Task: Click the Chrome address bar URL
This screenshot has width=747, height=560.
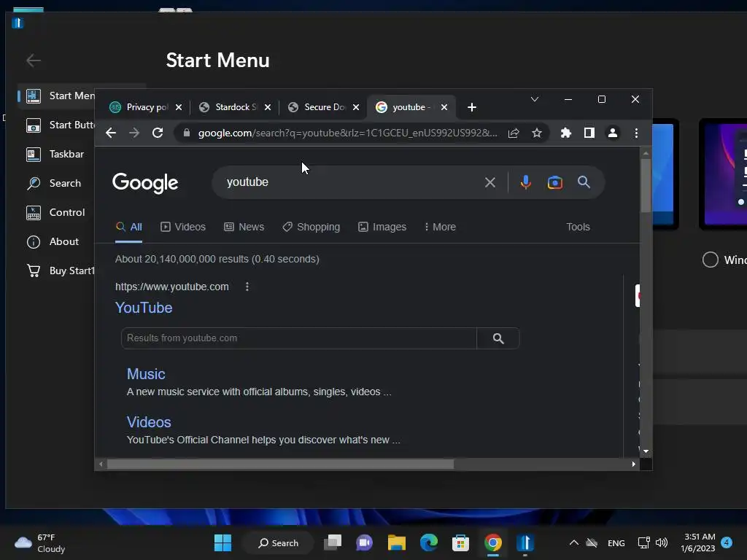Action: (x=347, y=133)
